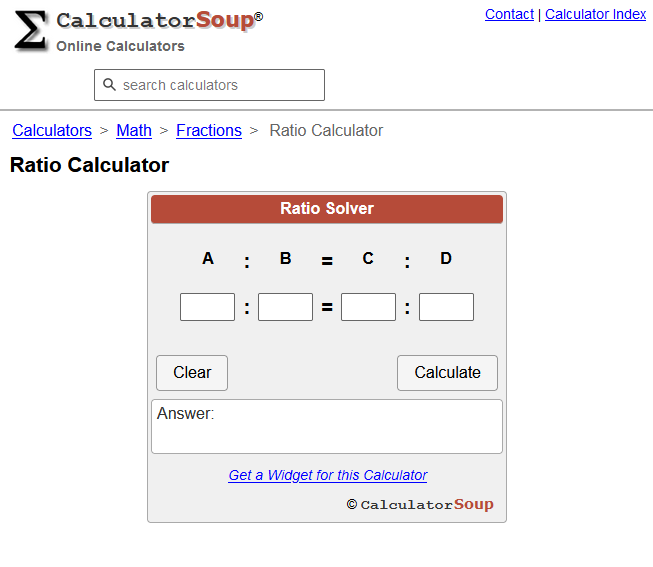Open the Contact link
653x567 pixels.
click(x=509, y=14)
